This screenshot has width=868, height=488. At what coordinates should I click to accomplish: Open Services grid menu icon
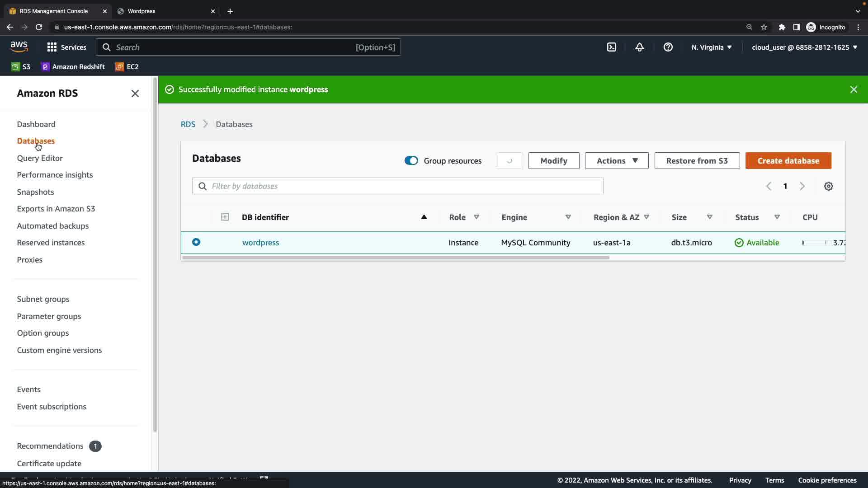coord(52,47)
